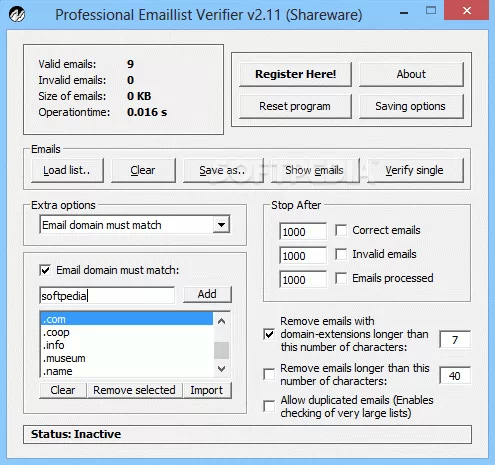The height and width of the screenshot is (465, 495).
Task: Click the domain list scroll down arrow
Action: click(221, 368)
